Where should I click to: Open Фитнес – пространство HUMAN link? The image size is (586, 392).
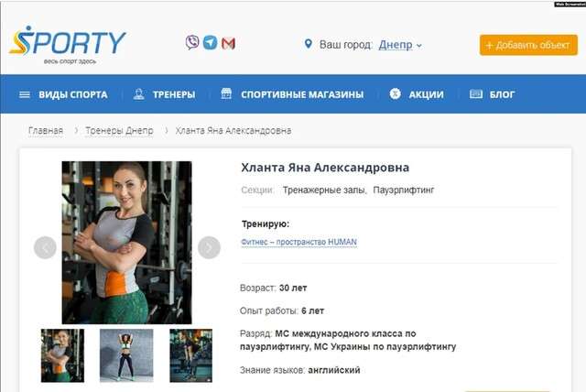[299, 242]
